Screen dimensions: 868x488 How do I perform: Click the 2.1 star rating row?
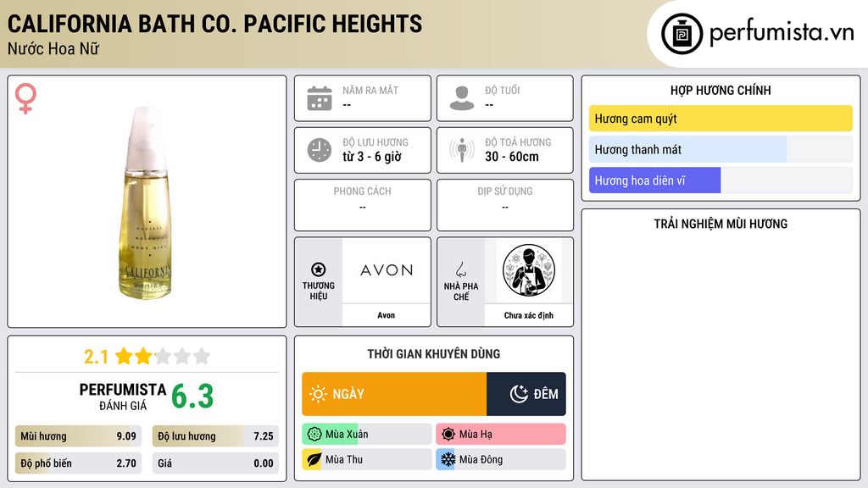click(147, 357)
